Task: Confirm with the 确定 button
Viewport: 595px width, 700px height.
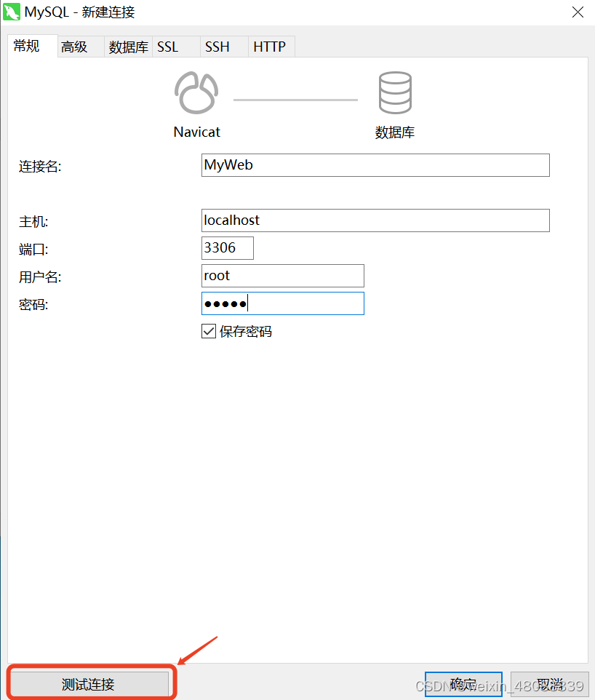Action: [463, 684]
